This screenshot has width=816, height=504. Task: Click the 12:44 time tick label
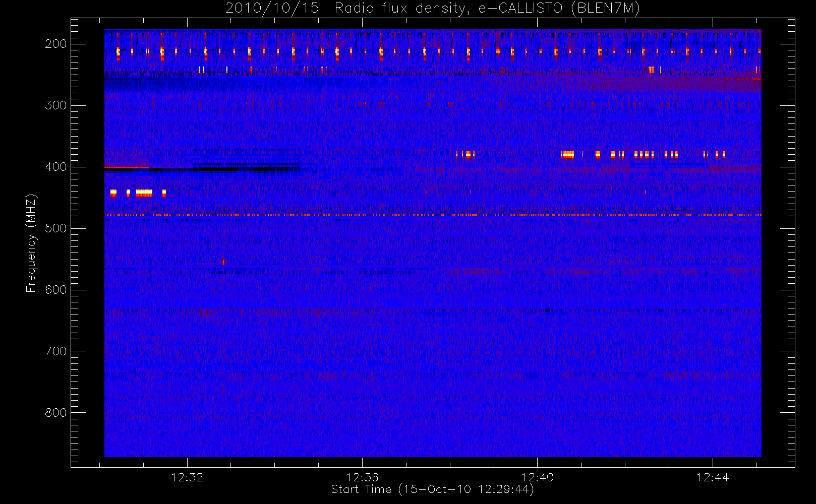[x=713, y=477]
